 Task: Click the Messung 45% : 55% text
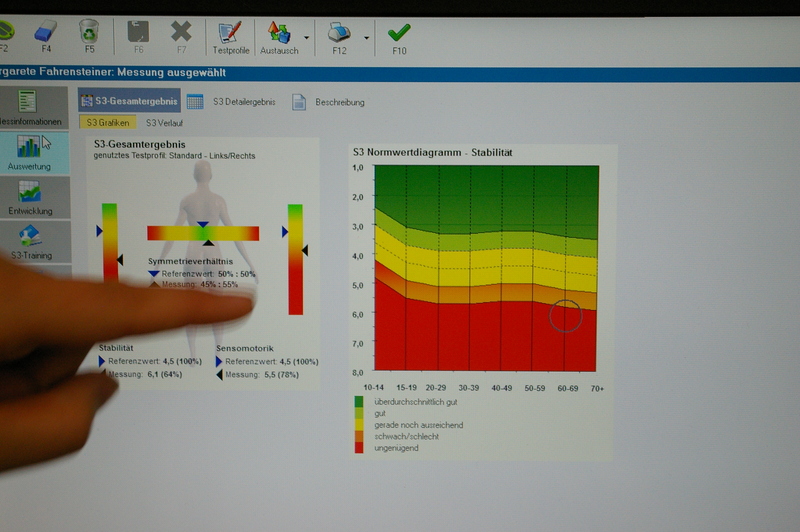(x=200, y=284)
